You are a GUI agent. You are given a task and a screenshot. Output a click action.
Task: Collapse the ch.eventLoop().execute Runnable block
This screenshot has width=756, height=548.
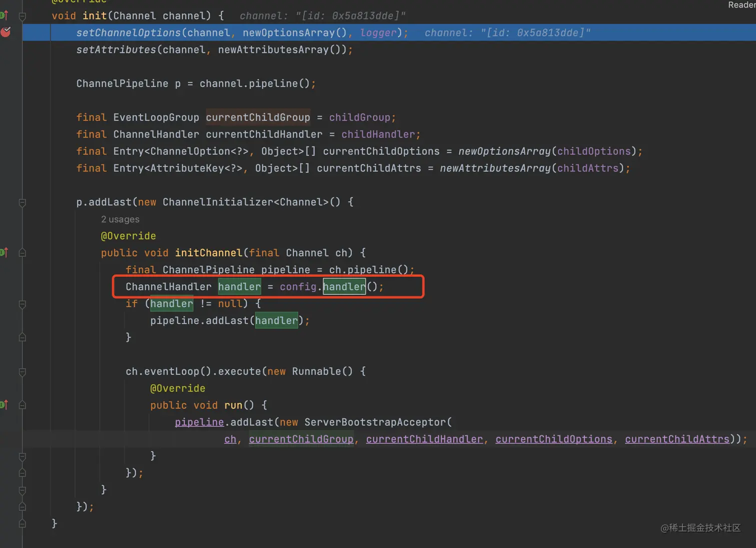click(x=22, y=372)
